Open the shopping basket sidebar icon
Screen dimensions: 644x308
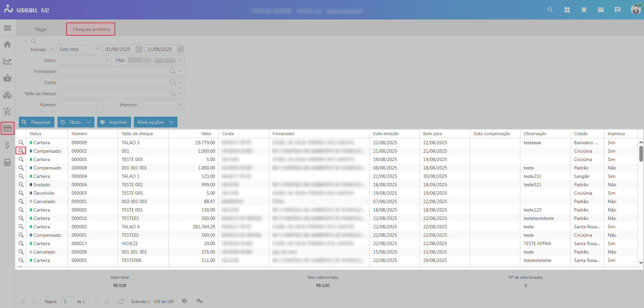[x=7, y=78]
